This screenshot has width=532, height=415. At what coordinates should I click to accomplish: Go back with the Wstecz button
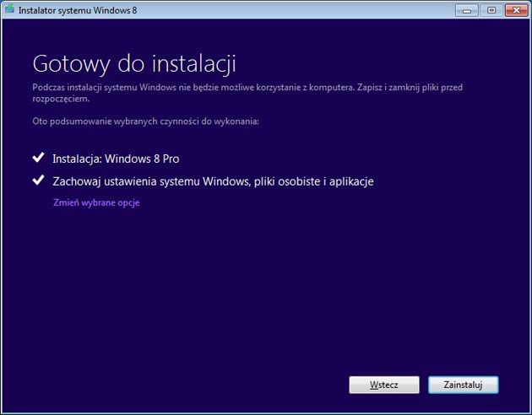click(384, 385)
